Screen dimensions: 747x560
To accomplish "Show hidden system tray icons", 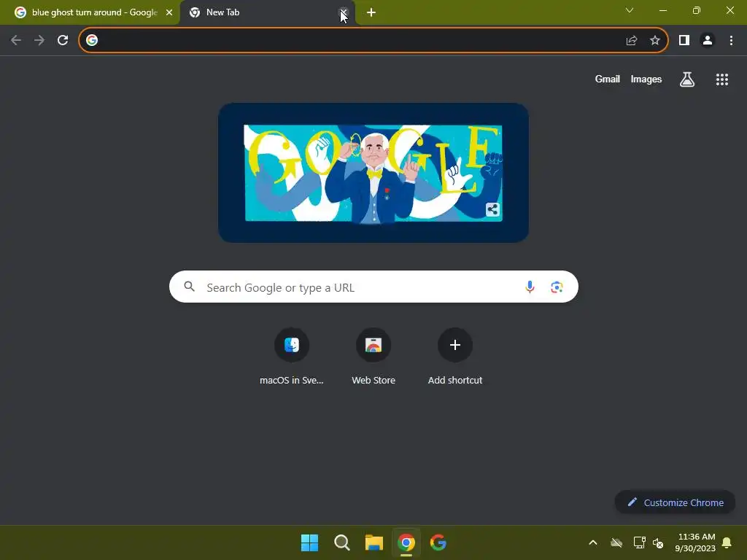I will [x=593, y=542].
